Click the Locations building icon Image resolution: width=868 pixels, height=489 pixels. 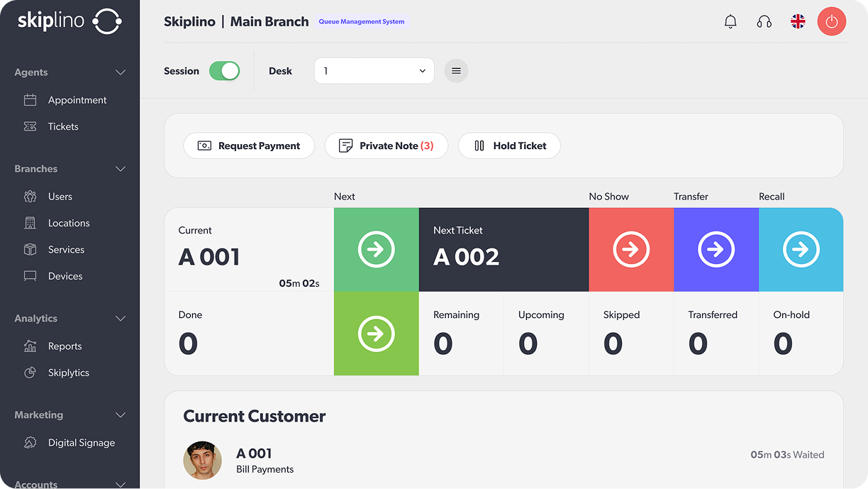pos(30,223)
